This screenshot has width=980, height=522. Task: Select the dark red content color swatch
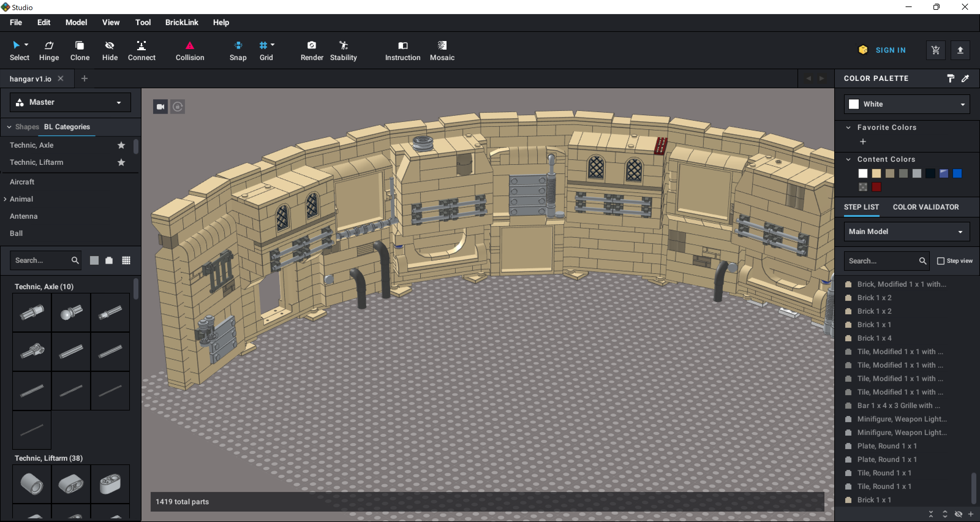876,187
